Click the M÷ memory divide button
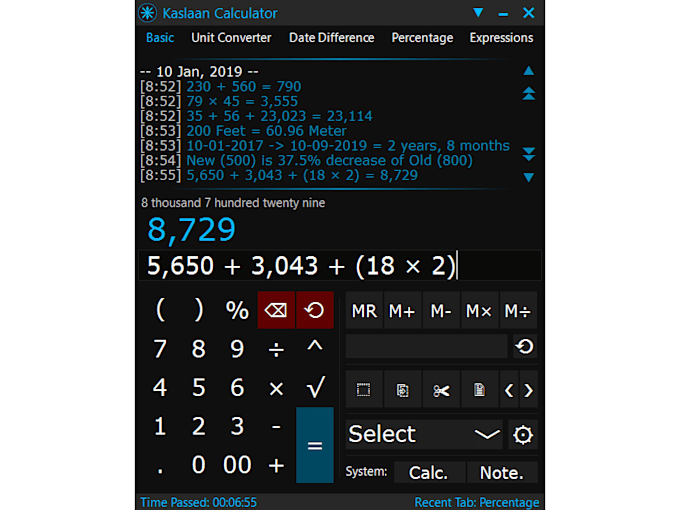680x510 pixels. tap(518, 311)
